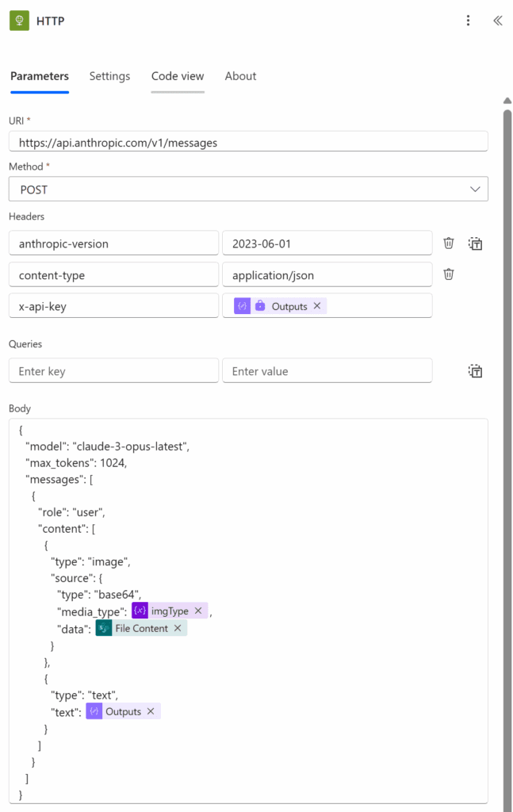Switch to the Settings tab
This screenshot has height=812, width=513.
(x=109, y=76)
